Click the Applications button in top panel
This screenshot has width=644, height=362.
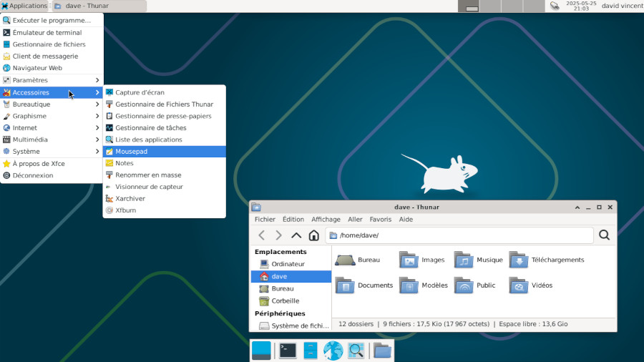coord(24,6)
